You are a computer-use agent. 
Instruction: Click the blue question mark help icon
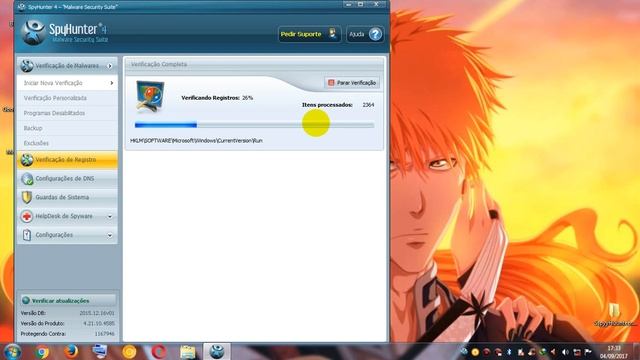coord(375,34)
